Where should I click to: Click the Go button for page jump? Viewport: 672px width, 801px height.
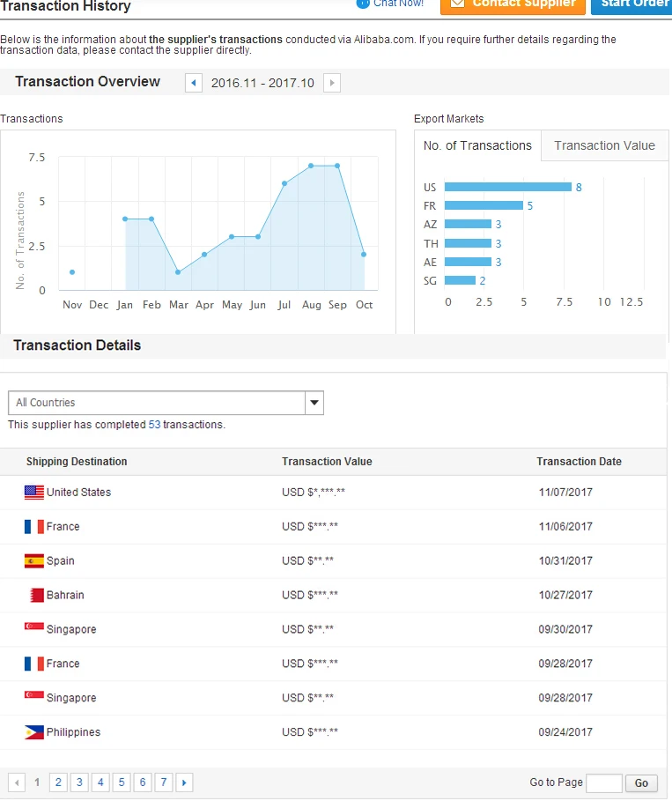(x=641, y=783)
